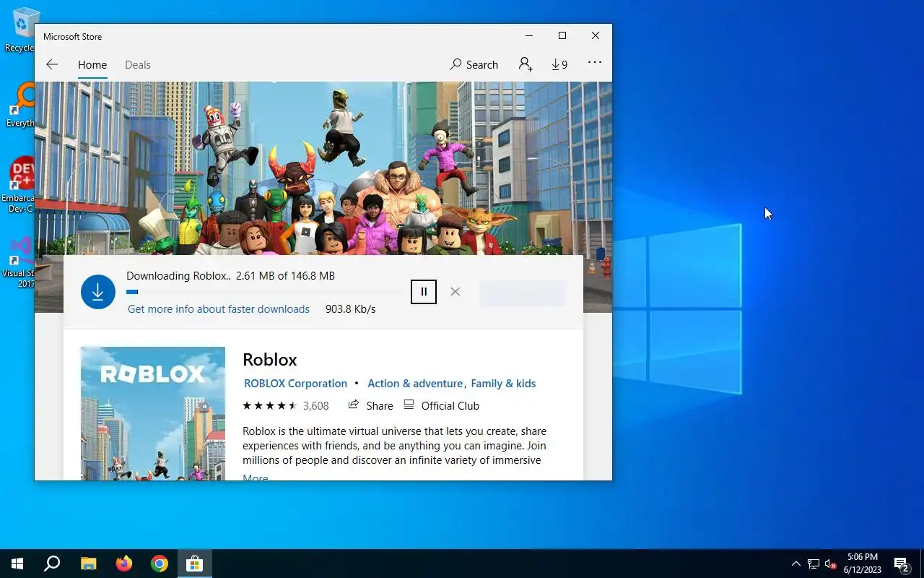Select the Recycle Bin desktop icon
This screenshot has height=578, width=924.
click(20, 30)
